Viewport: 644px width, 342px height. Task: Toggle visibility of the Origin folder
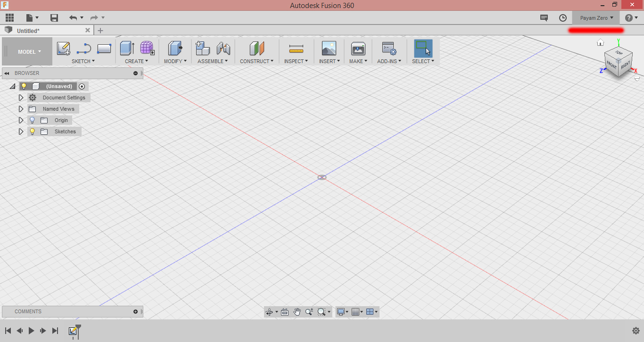[x=32, y=120]
